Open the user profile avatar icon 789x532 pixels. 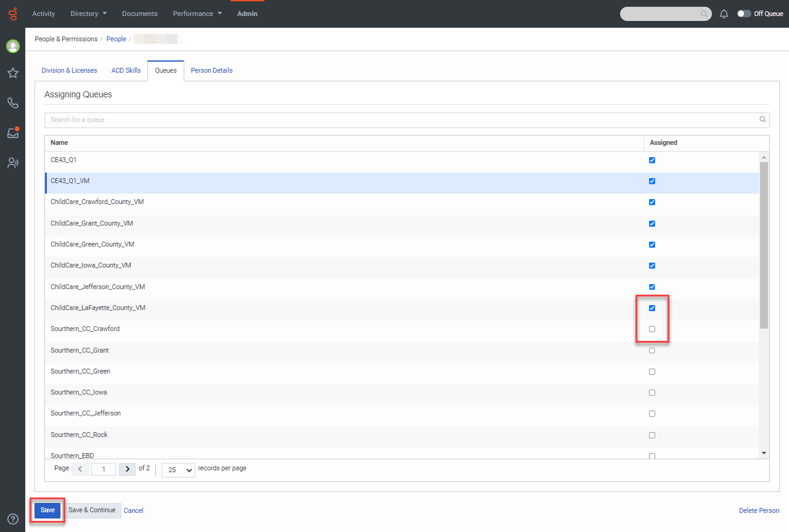[x=12, y=46]
